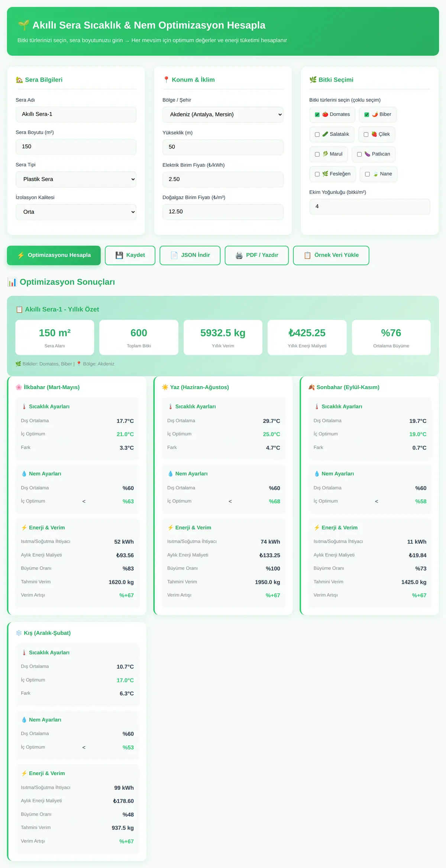The image size is (446, 868).
Task: Tick the Patlıcan checkbox
Action: pyautogui.click(x=359, y=154)
